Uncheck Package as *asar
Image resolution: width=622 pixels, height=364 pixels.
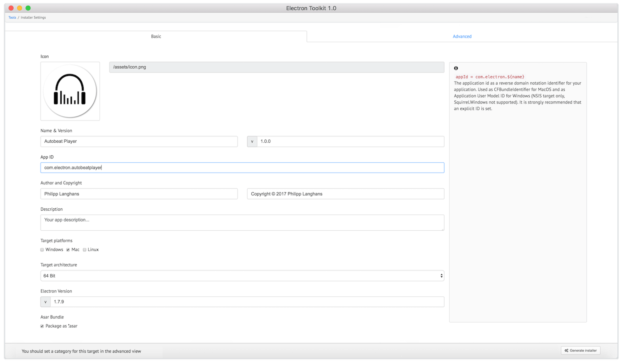42,326
